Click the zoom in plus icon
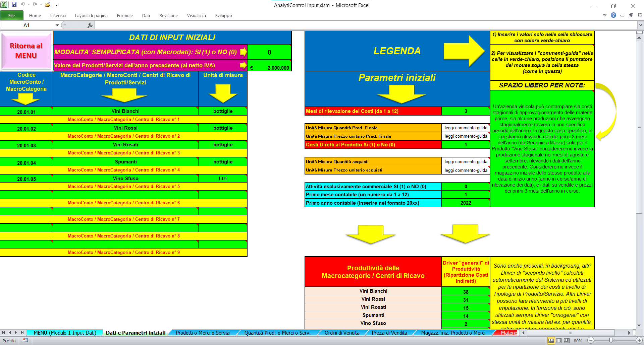The height and width of the screenshot is (345, 644). 639,341
